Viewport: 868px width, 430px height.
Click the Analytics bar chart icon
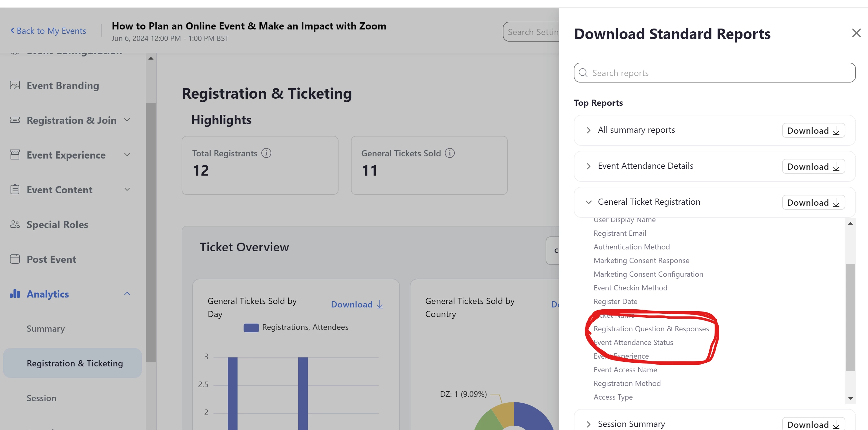point(15,294)
